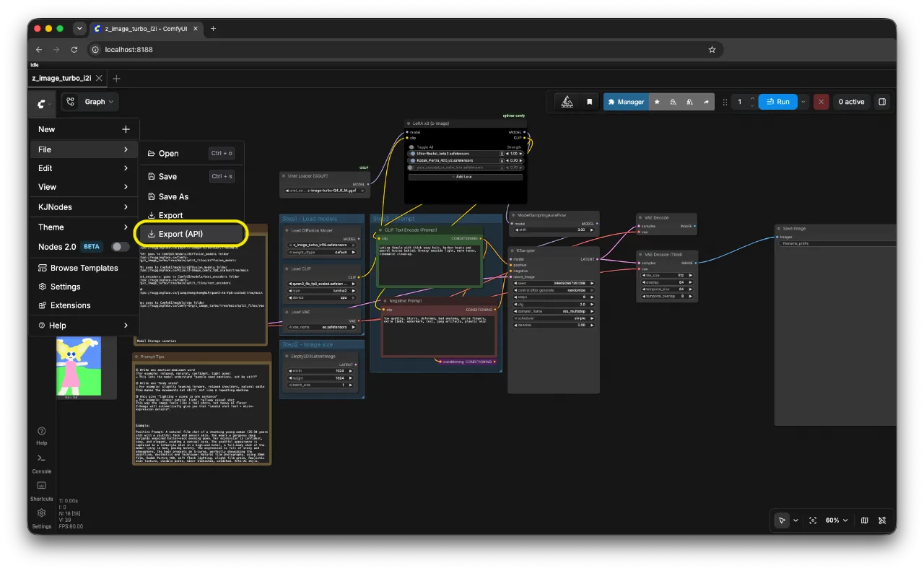
Task: Expand the Help submenu
Action: tap(83, 326)
